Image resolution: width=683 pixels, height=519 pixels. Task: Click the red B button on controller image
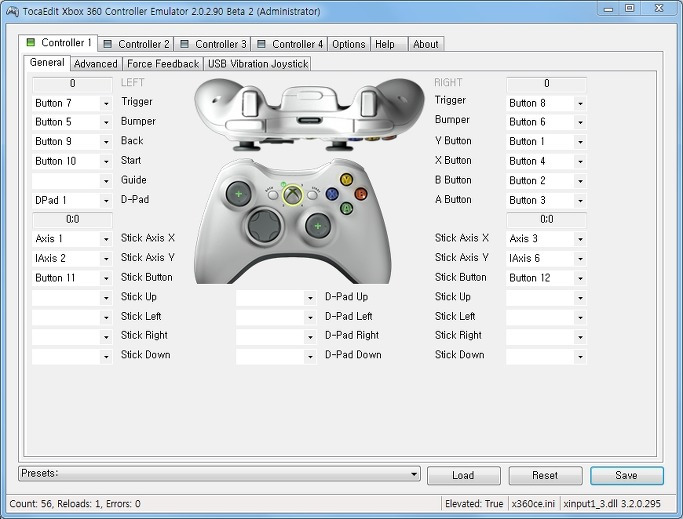tap(361, 193)
